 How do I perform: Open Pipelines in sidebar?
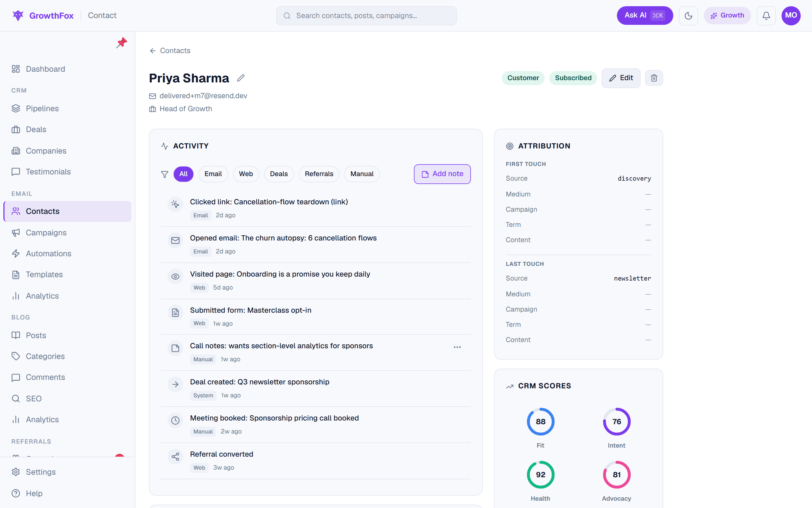coord(67,109)
